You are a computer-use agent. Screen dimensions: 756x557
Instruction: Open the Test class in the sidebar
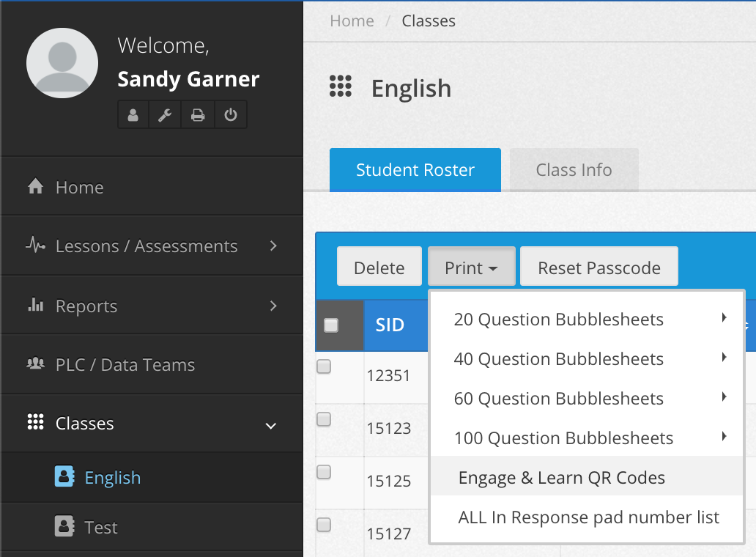pos(101,528)
